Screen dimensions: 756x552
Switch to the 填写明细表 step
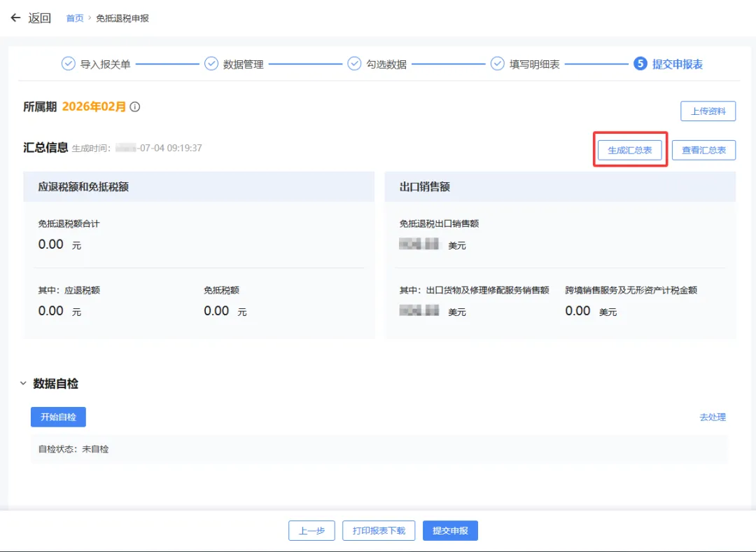(x=535, y=63)
